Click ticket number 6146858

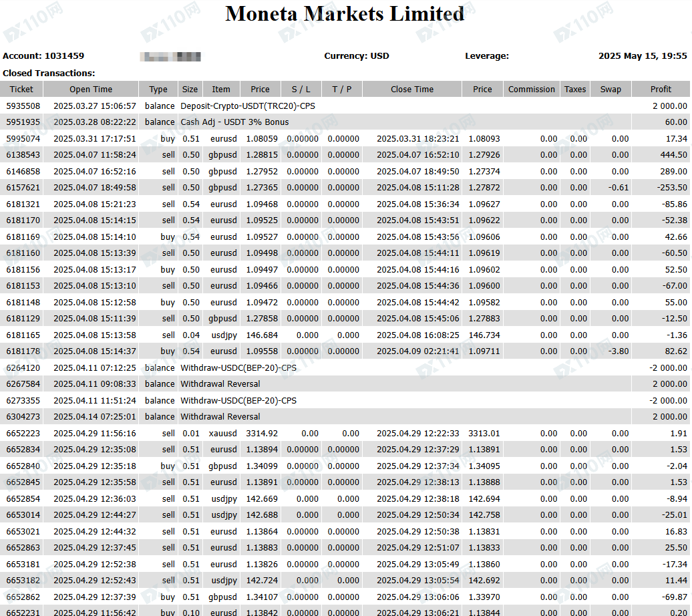tap(23, 171)
